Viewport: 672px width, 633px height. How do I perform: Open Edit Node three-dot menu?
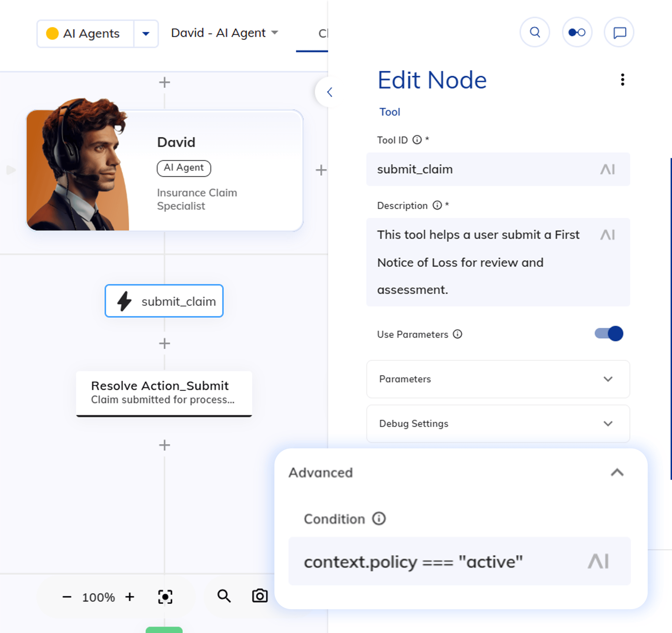pos(622,80)
